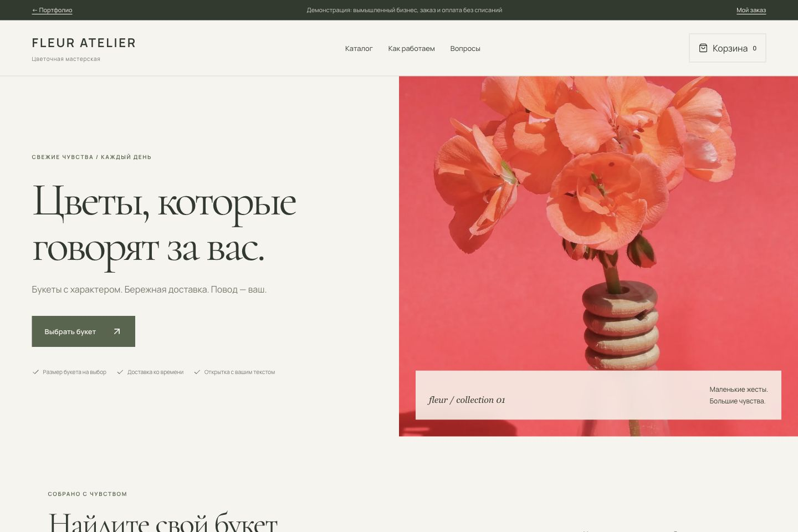Click the demo notice text in top bar
798x532 pixels.
pos(405,10)
